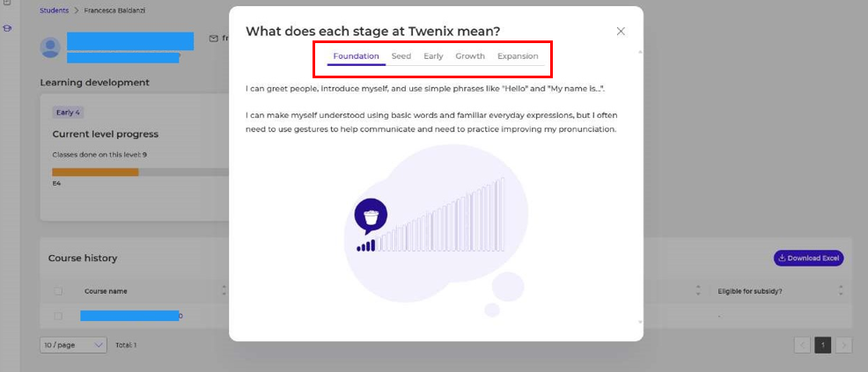Click the student avatar icon
This screenshot has height=372, width=868.
pyautogui.click(x=50, y=47)
